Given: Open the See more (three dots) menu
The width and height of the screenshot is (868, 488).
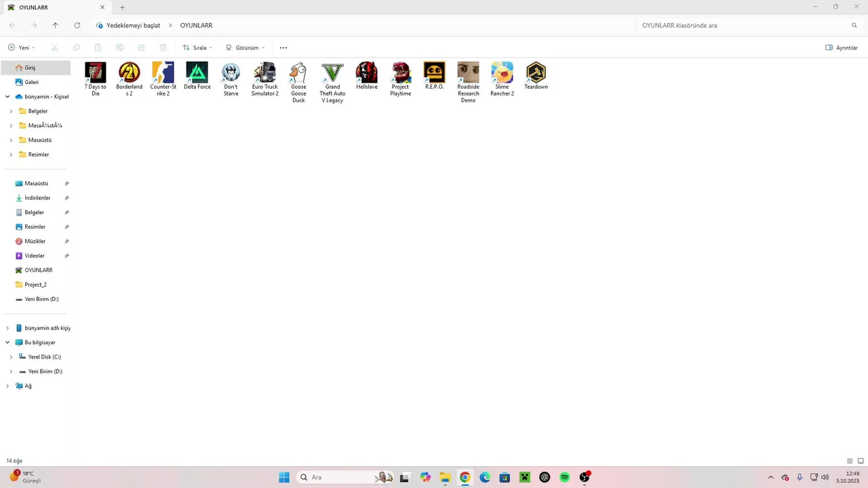Looking at the screenshot, I should coord(283,47).
